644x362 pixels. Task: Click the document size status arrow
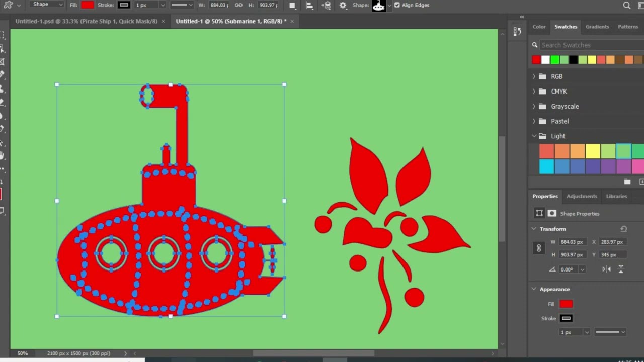click(125, 353)
